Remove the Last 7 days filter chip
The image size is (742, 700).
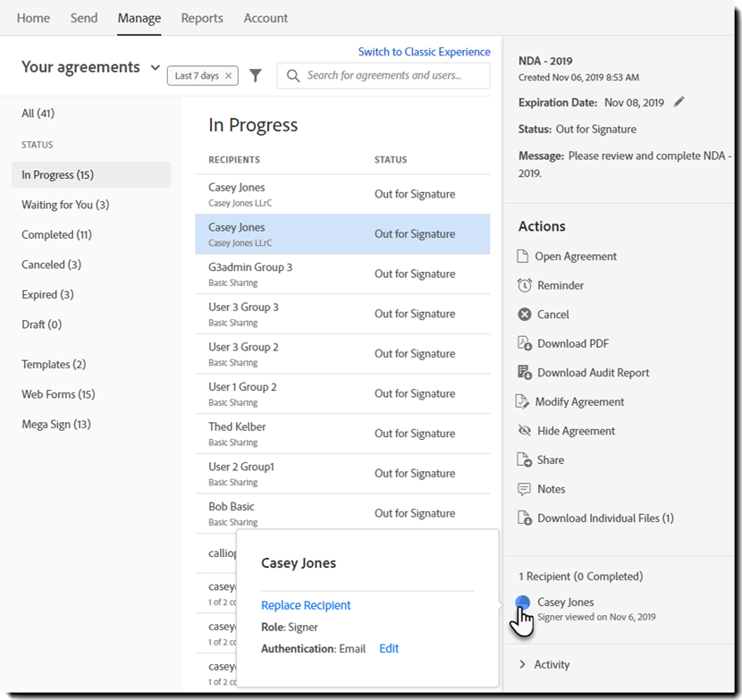229,76
